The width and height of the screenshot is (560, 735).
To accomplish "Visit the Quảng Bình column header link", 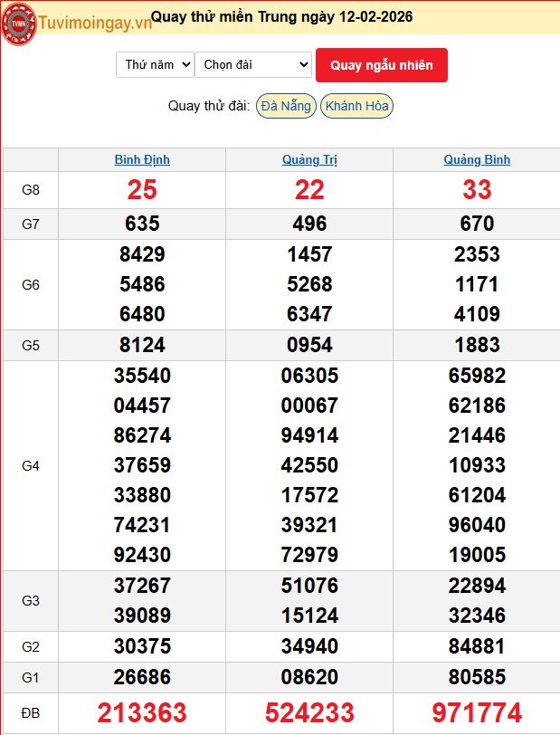I will (477, 160).
